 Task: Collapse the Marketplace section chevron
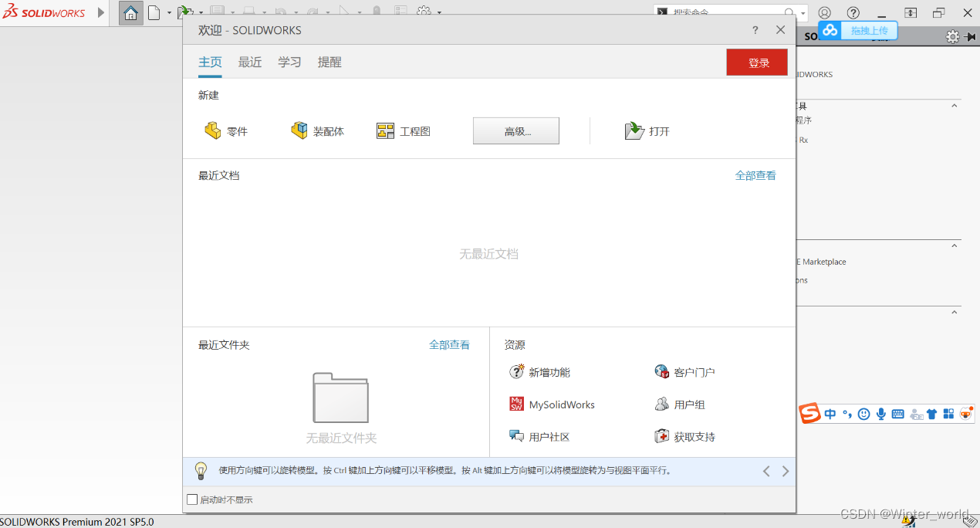tap(955, 246)
